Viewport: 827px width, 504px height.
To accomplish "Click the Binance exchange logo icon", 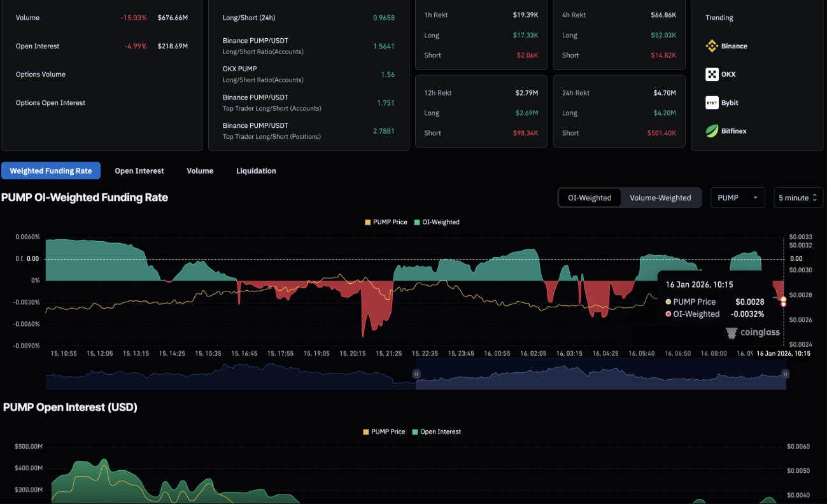I will (712, 46).
